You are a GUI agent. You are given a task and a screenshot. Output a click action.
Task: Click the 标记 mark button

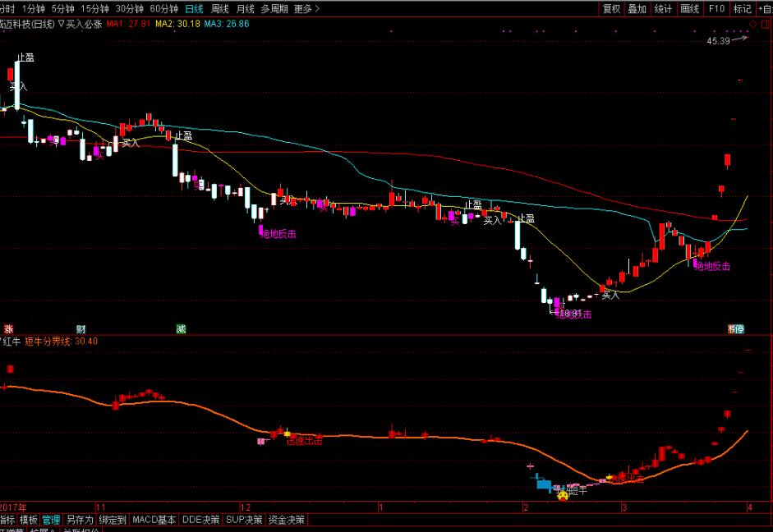click(x=743, y=8)
